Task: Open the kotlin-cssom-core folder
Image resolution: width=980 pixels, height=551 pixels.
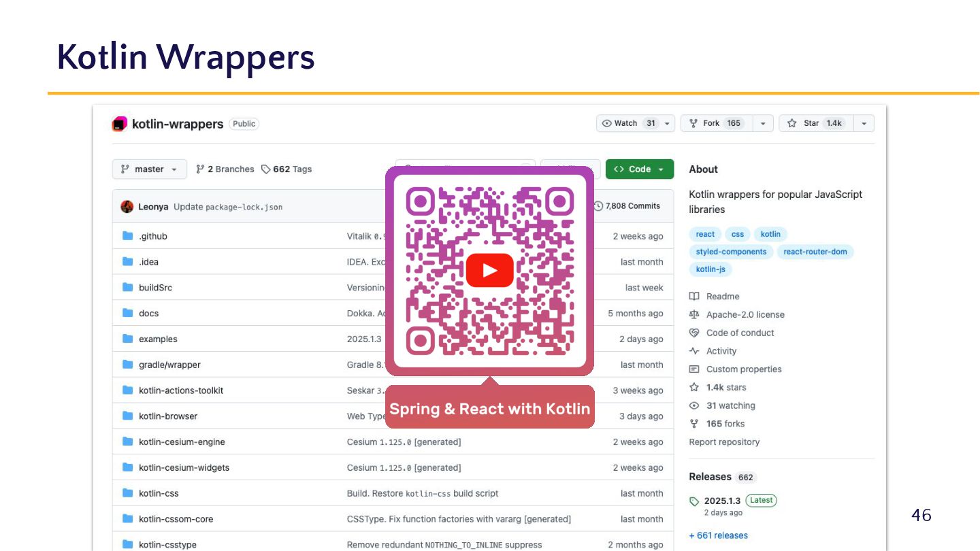Action: point(176,519)
